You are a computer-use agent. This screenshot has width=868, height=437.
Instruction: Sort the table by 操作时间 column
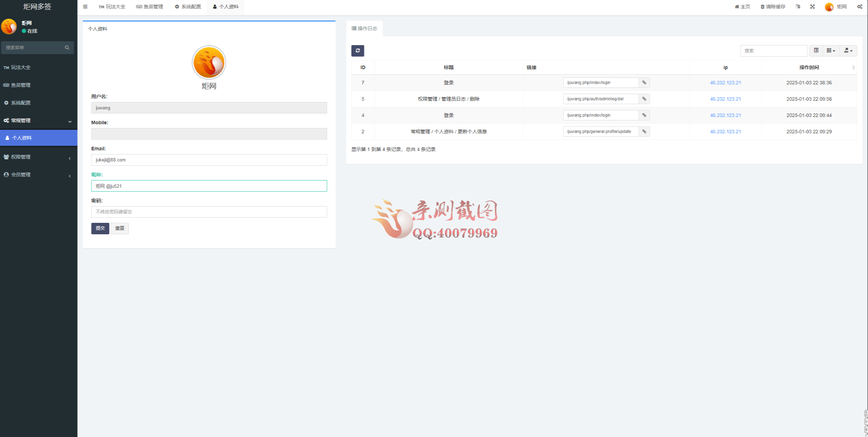(809, 67)
